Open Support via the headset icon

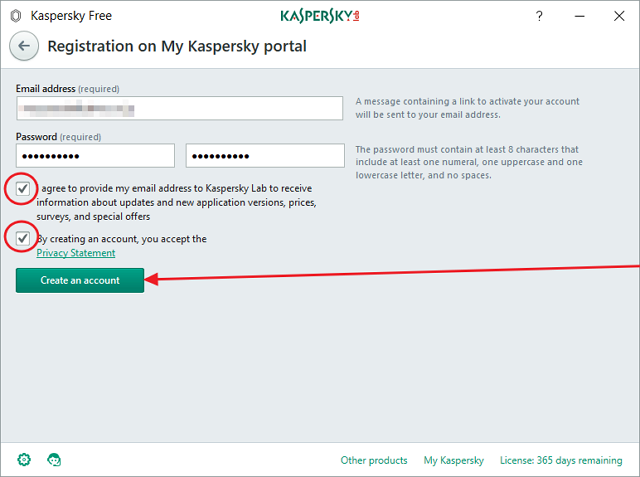pos(54,460)
